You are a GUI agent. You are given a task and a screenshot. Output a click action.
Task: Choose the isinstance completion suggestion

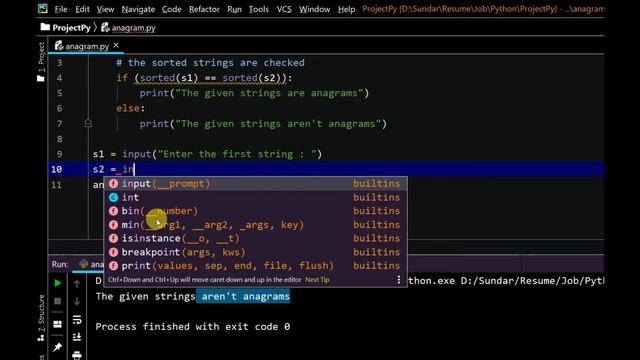click(x=256, y=238)
